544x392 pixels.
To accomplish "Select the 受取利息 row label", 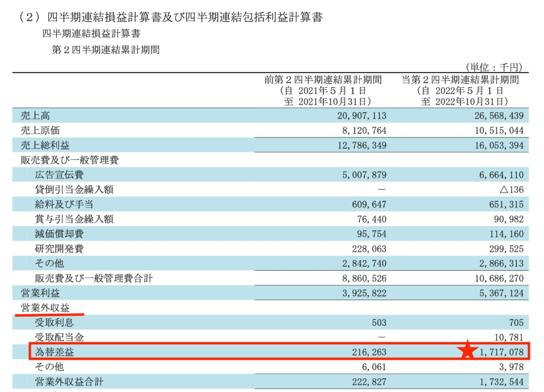I will (54, 323).
